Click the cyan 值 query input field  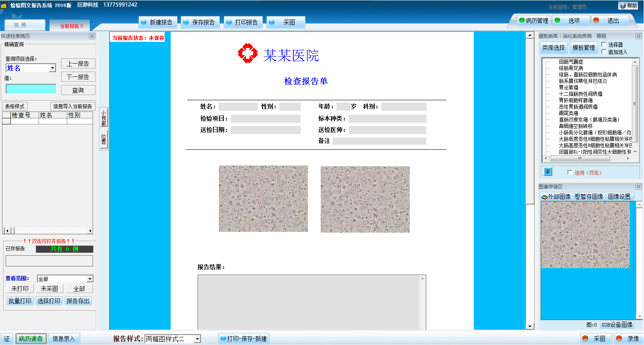pyautogui.click(x=31, y=89)
